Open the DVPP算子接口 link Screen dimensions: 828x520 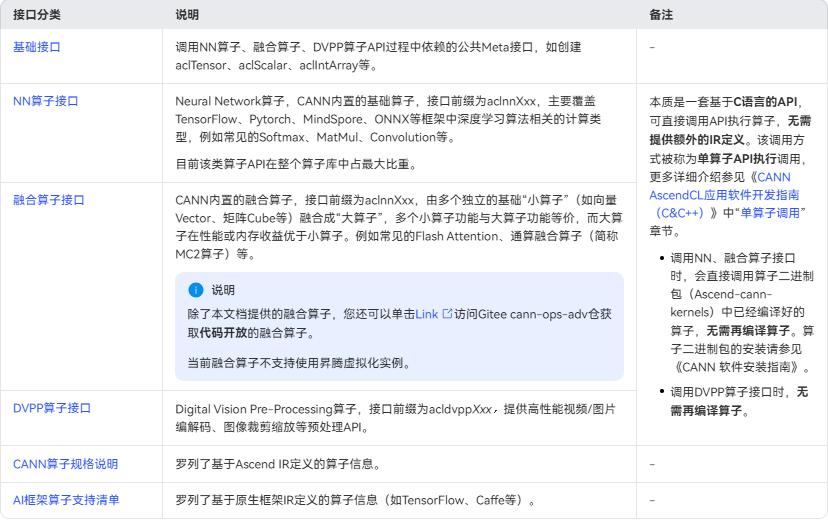[x=52, y=408]
